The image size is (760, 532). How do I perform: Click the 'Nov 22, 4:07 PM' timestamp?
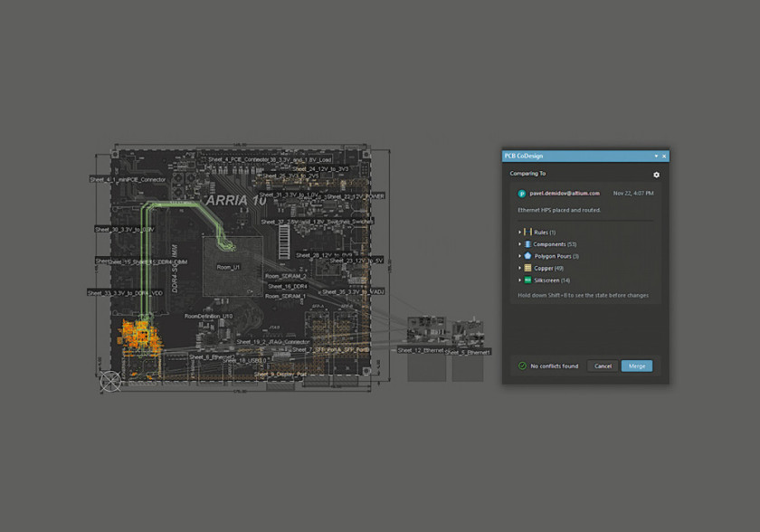tap(633, 194)
